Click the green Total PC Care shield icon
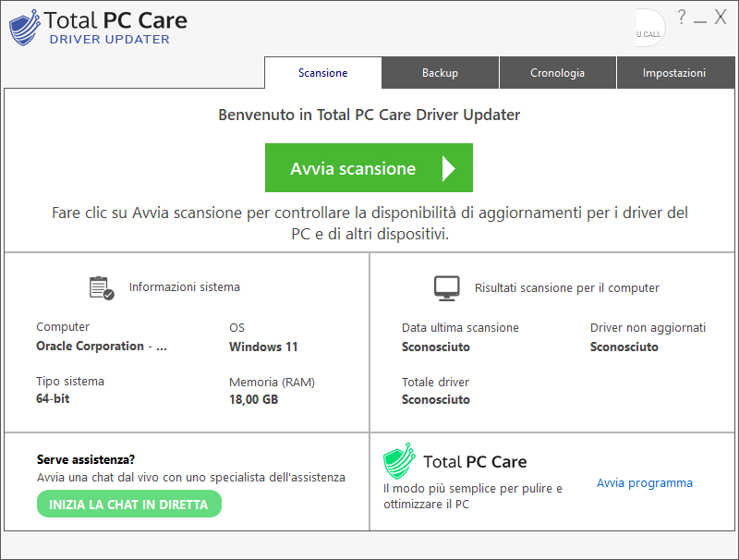 point(399,461)
